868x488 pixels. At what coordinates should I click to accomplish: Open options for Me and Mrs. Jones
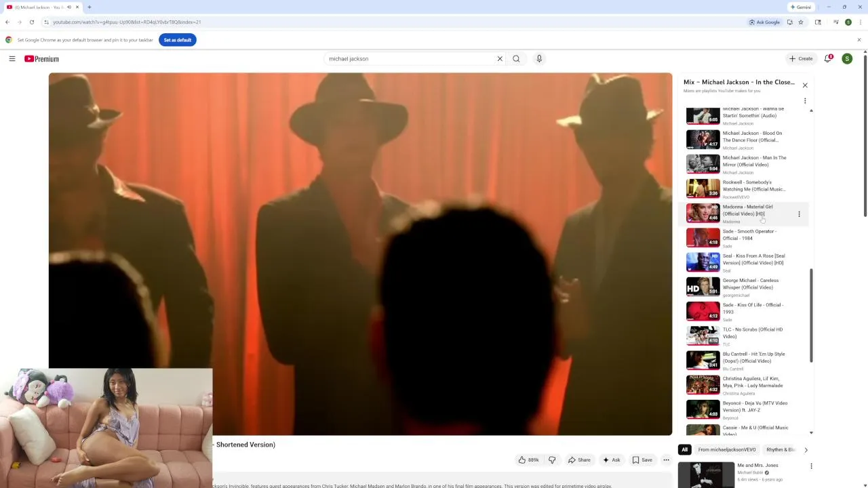click(811, 466)
